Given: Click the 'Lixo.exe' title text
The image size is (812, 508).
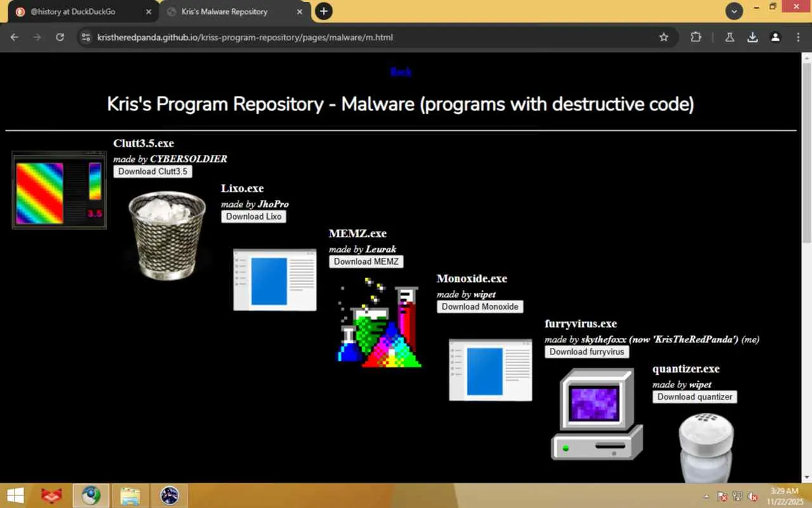Looking at the screenshot, I should [x=242, y=189].
